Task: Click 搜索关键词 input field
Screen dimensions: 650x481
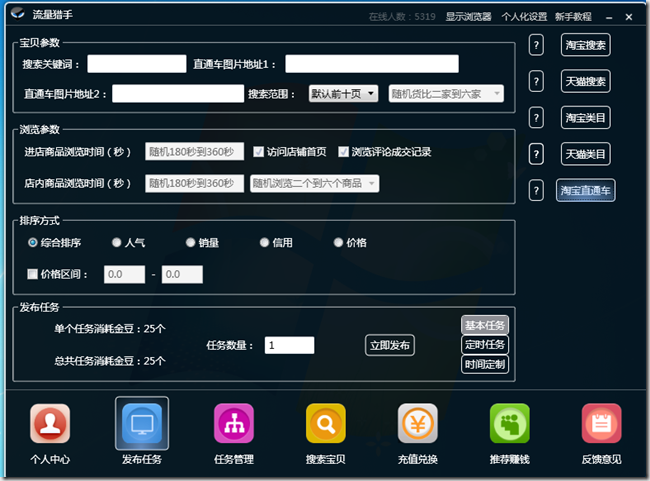Action: coord(137,64)
